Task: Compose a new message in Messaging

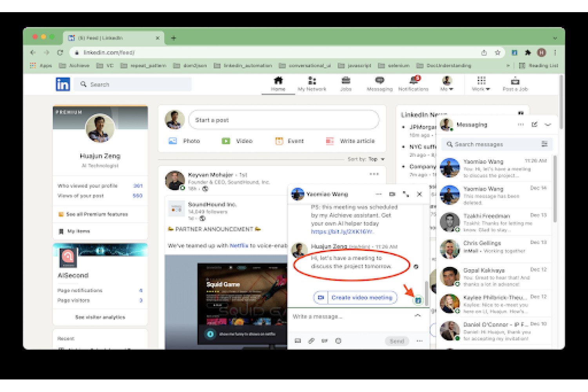Action: [x=534, y=124]
